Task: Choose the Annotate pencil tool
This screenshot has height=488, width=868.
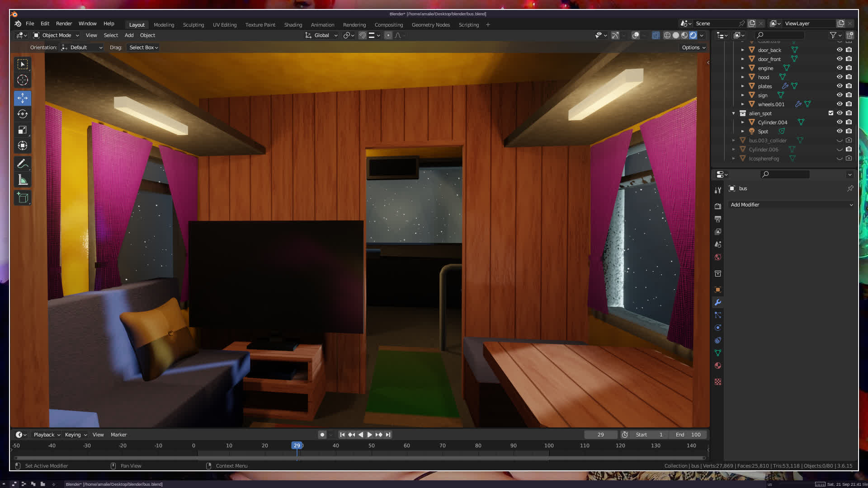Action: click(x=23, y=164)
